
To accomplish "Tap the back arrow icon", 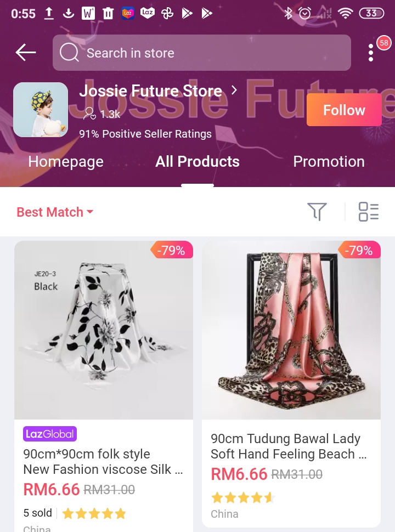I will (26, 52).
